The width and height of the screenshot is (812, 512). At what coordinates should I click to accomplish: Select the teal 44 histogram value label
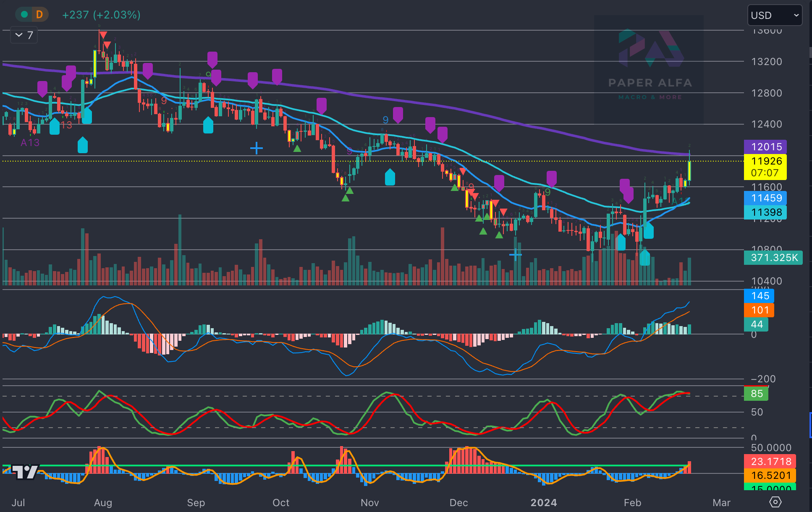tap(756, 324)
